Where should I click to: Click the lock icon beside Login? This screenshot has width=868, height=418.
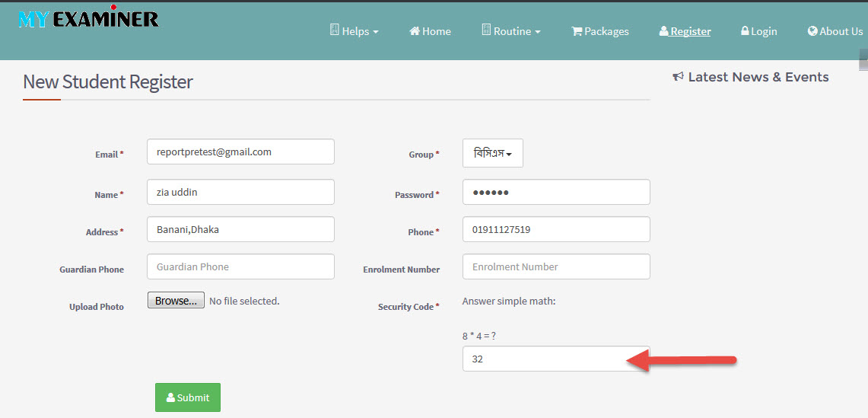745,31
